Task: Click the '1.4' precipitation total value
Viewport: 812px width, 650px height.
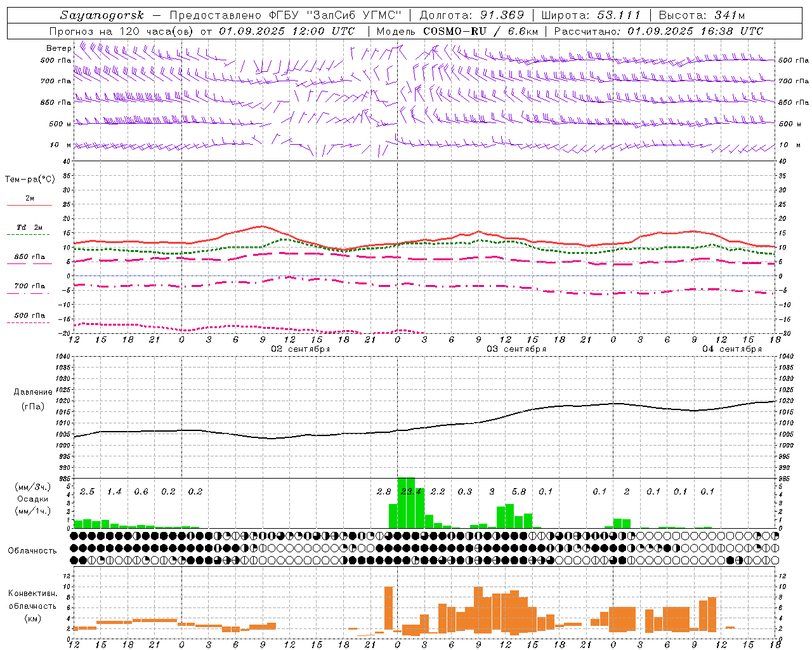Action: coord(114,492)
